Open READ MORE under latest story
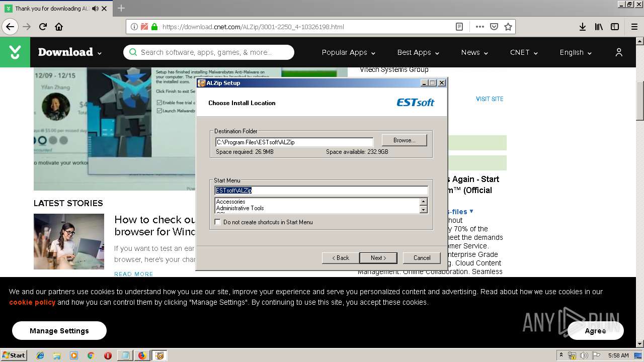 tap(134, 274)
